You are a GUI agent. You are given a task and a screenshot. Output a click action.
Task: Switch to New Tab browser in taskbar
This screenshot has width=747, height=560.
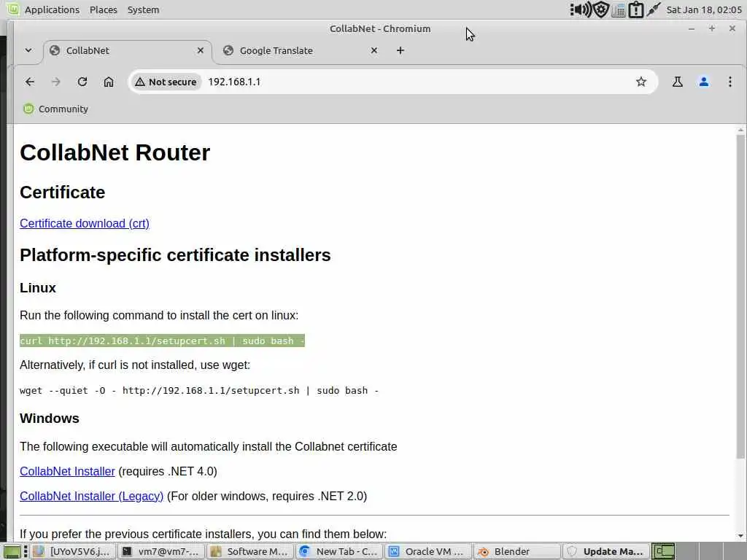tap(338, 551)
